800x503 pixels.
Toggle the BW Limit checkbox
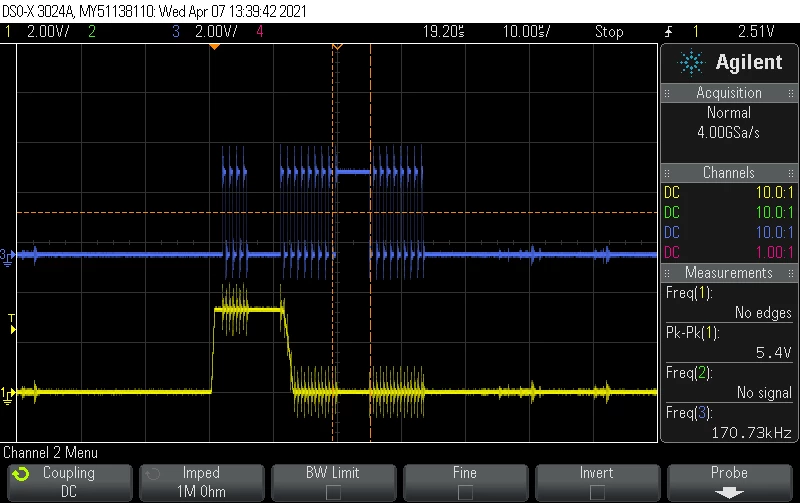(333, 492)
